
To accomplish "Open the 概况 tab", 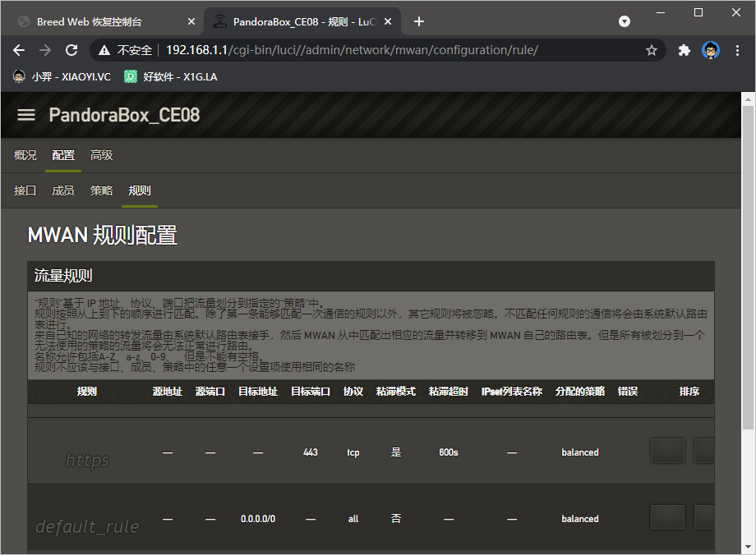I will 25,155.
